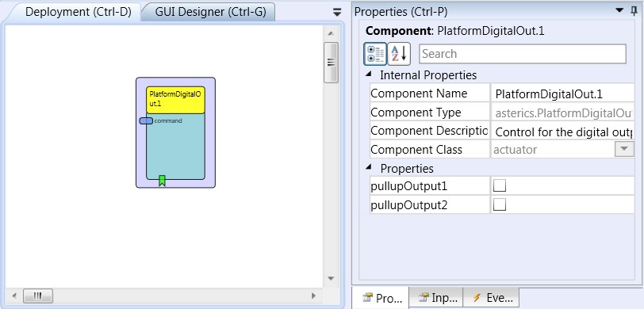Click the Component Type label

416,112
